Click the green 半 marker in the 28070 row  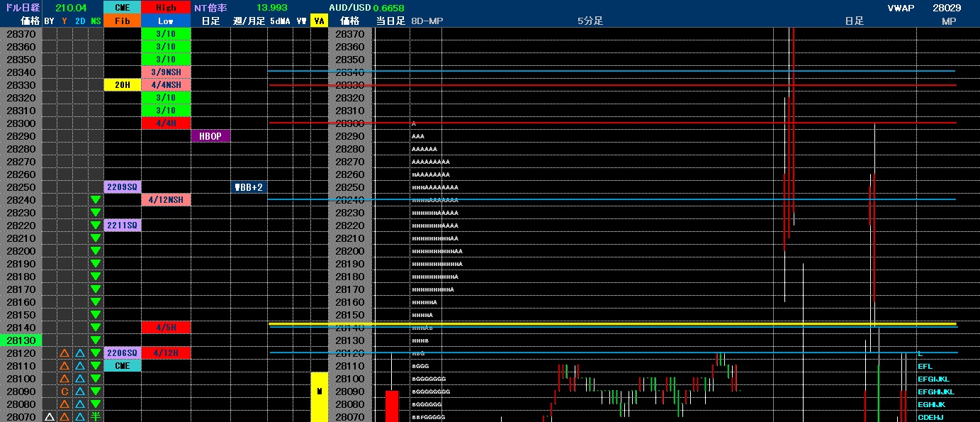tap(96, 416)
